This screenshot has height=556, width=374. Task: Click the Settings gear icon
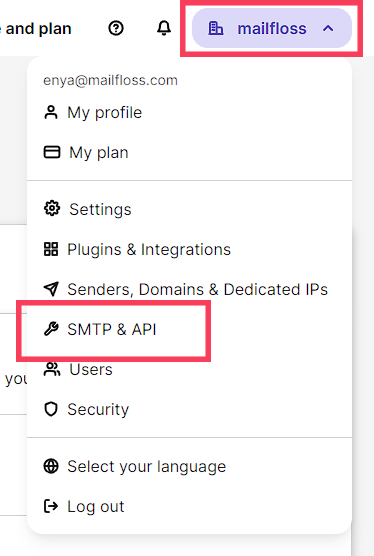[52, 208]
